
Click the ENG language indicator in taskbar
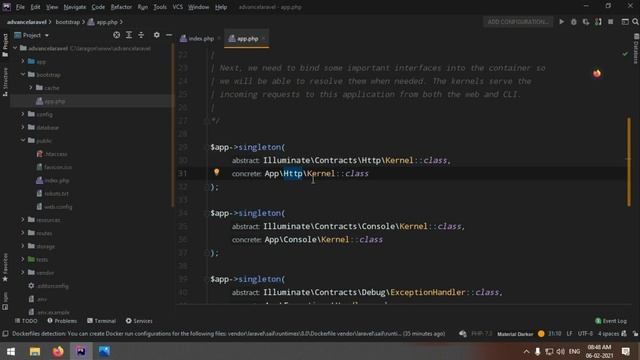tap(574, 351)
